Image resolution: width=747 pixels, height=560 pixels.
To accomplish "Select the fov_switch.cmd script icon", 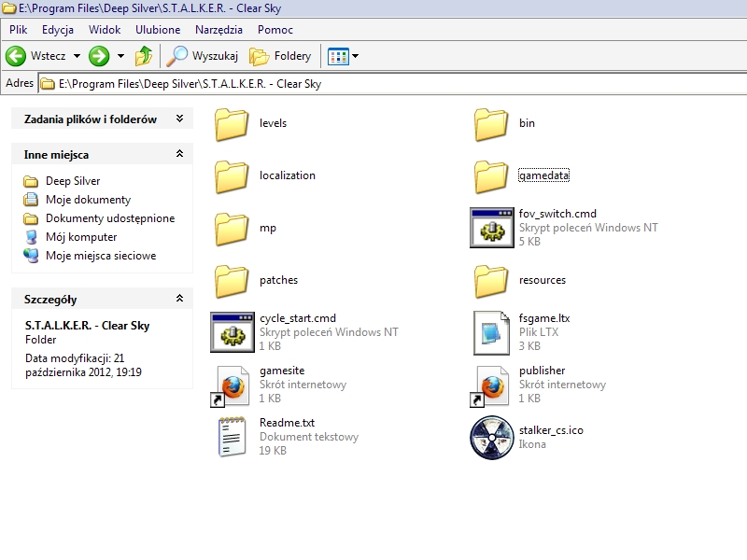I will click(492, 228).
